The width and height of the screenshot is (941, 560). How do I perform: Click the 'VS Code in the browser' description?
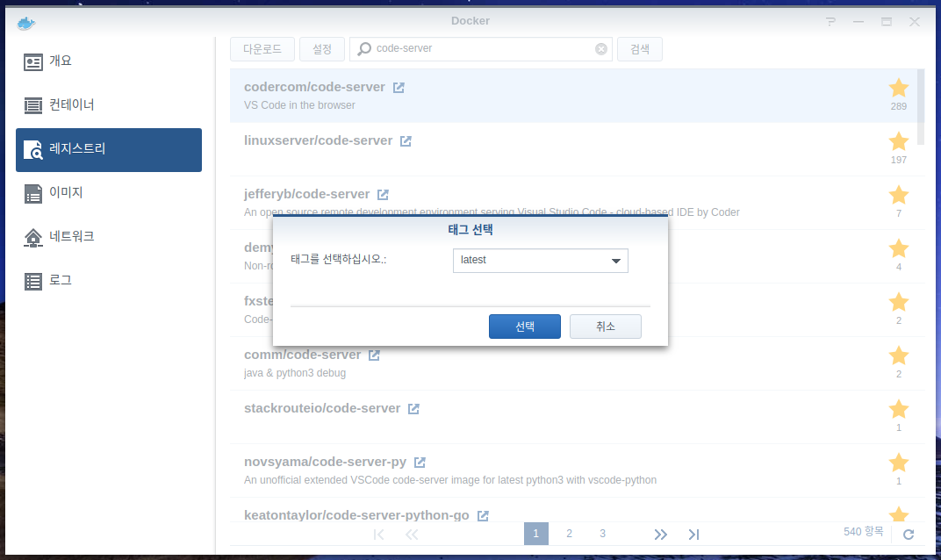point(299,105)
